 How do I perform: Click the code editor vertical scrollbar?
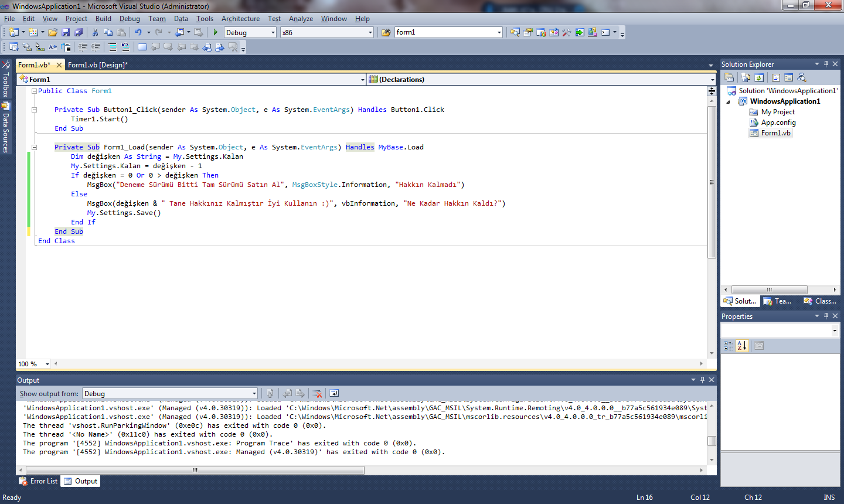712,182
